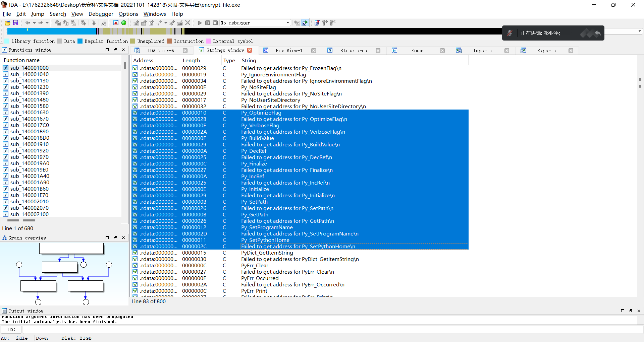Click the green circle toolbar icon
Screen dimensions: 644x342
124,23
